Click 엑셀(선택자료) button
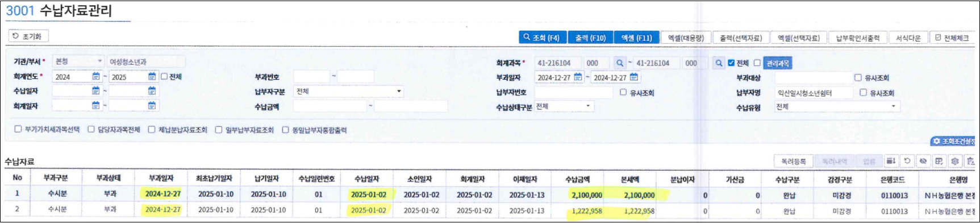980x223 pixels. pyautogui.click(x=798, y=38)
